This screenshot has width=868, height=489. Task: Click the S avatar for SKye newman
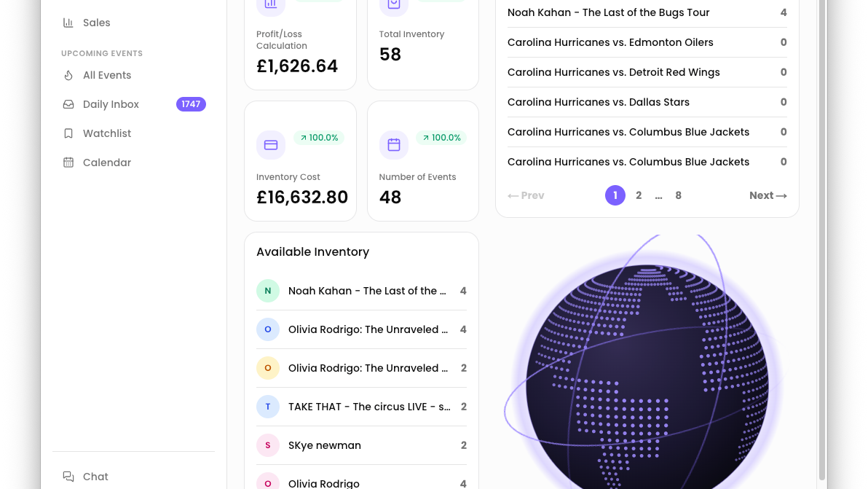pos(268,445)
